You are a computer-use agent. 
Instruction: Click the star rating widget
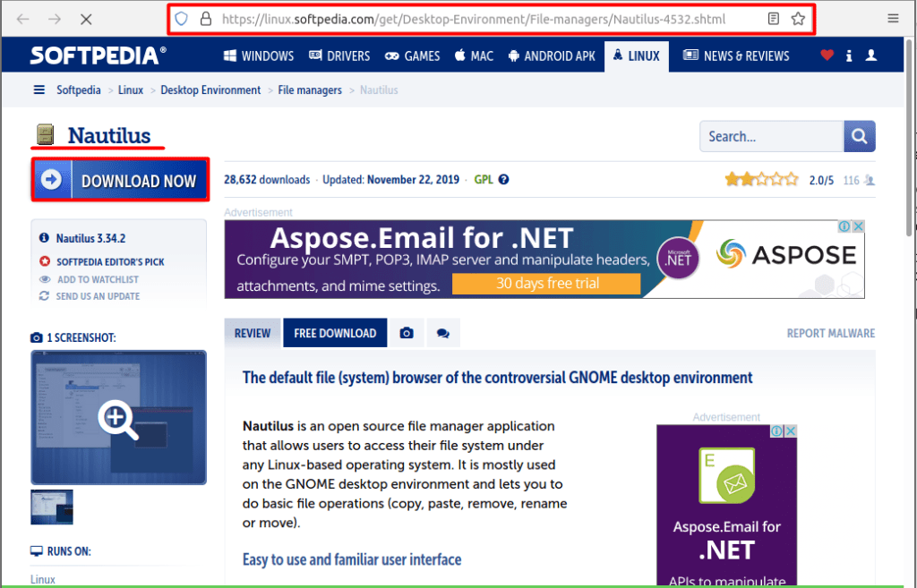click(x=761, y=179)
